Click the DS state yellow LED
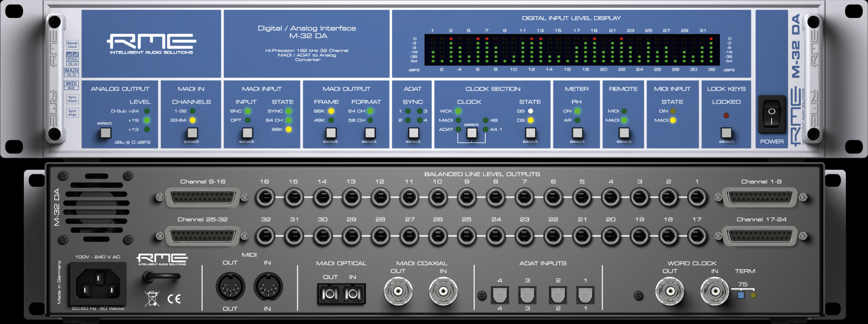This screenshot has width=868, height=324. (x=531, y=120)
